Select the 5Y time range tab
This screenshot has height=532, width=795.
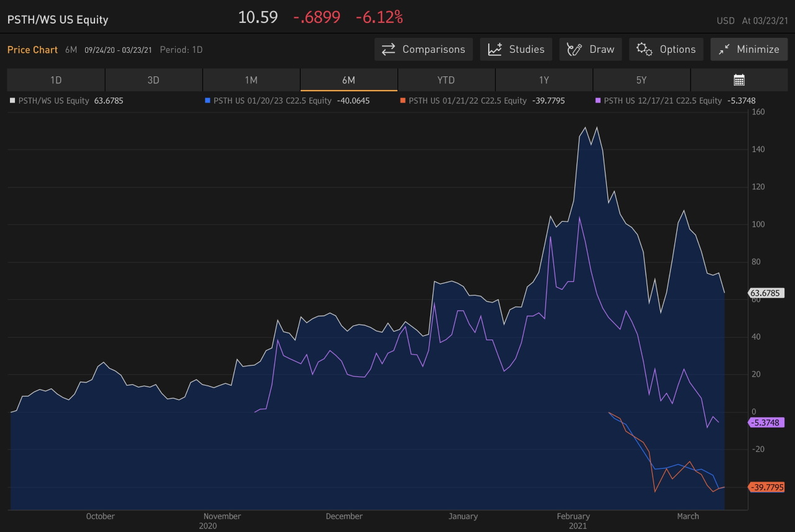click(x=641, y=80)
